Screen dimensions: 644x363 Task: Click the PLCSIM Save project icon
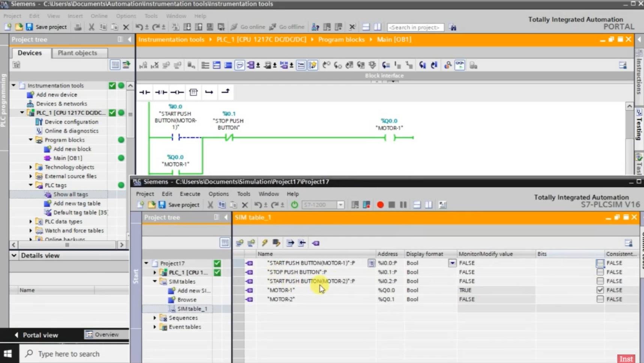pos(162,205)
